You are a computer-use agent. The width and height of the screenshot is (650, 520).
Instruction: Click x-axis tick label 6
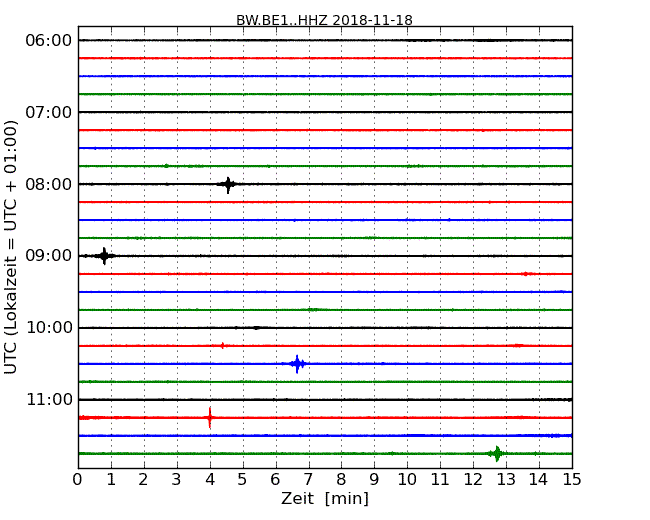click(275, 480)
